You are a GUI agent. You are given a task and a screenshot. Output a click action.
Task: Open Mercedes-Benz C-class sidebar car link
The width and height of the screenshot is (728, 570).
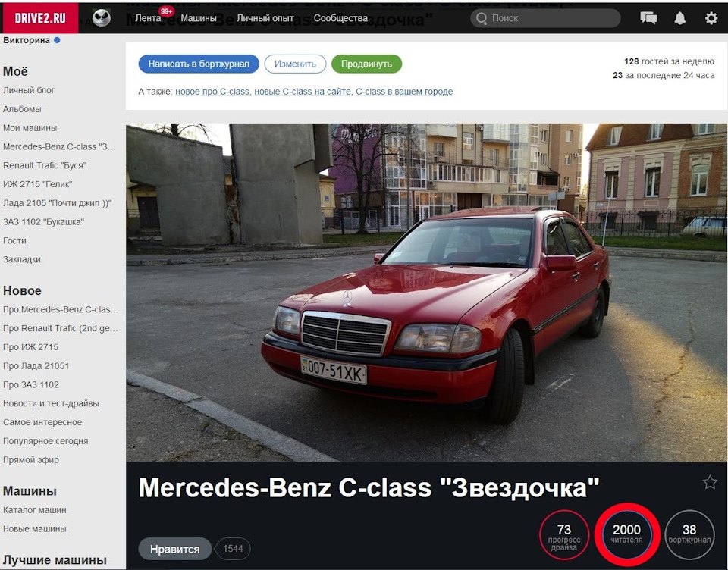click(58, 147)
